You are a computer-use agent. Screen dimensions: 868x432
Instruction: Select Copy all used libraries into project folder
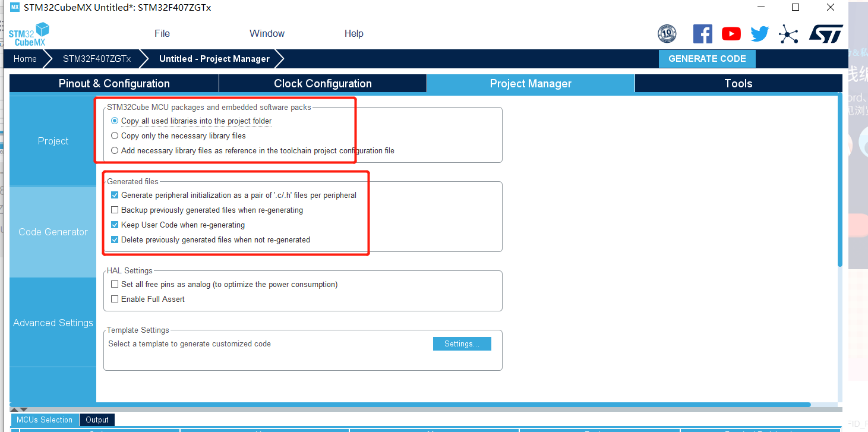coord(115,121)
